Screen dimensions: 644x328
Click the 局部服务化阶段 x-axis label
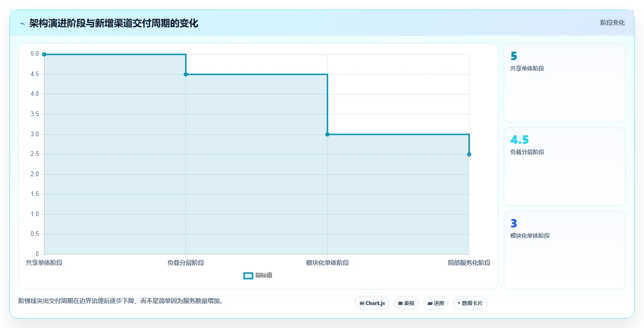tap(469, 263)
